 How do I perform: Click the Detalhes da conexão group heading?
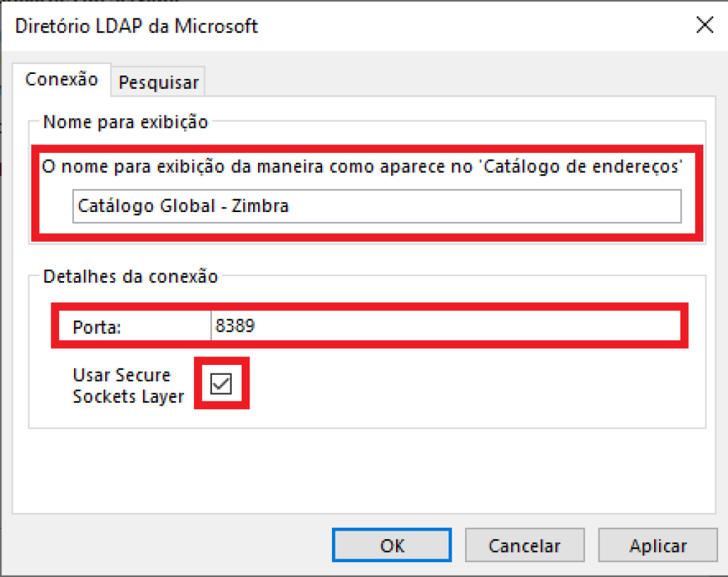tap(130, 277)
